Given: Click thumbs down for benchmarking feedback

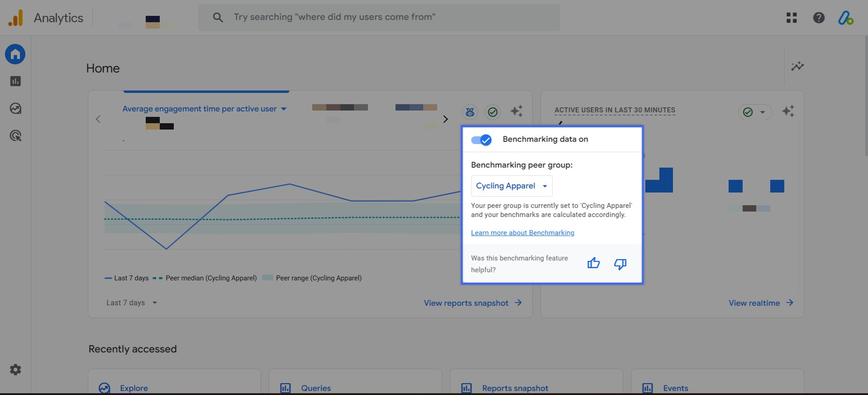Looking at the screenshot, I should click(620, 264).
